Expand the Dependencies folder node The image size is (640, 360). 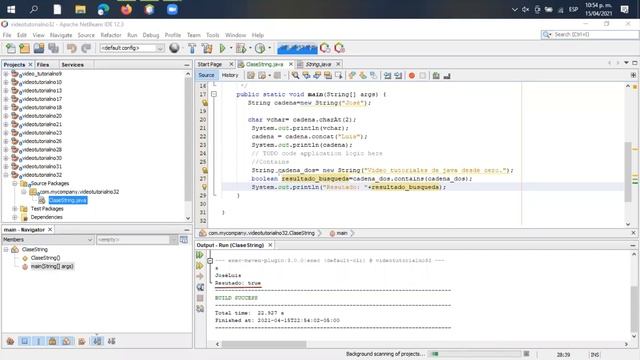coord(15,217)
